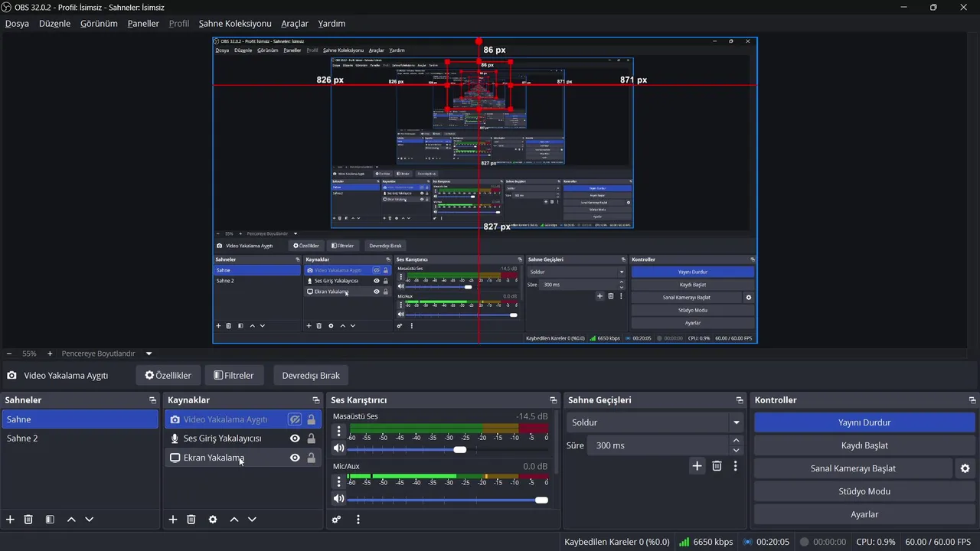Open preview scaling Pencereye Boyutlandır dropdown arrow
The width and height of the screenshot is (980, 551).
[x=149, y=354]
